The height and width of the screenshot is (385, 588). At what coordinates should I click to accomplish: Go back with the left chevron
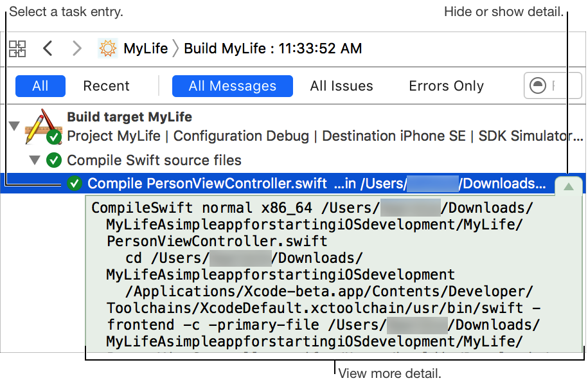tap(48, 48)
